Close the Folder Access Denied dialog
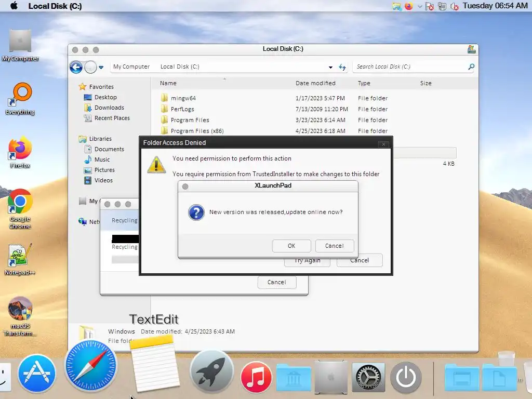Viewport: 532px width, 399px height. point(383,144)
